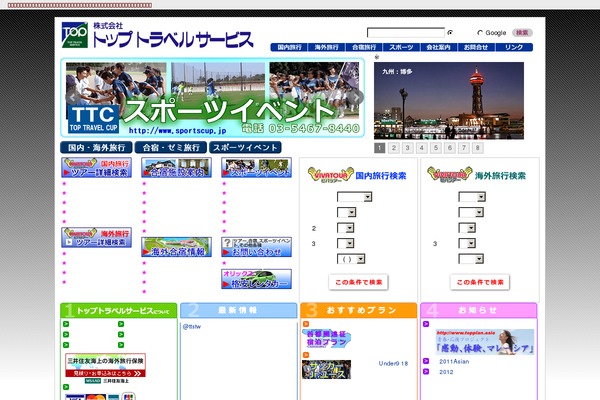Open the スポーツイベント image banner
The width and height of the screenshot is (600, 400).
(256, 168)
